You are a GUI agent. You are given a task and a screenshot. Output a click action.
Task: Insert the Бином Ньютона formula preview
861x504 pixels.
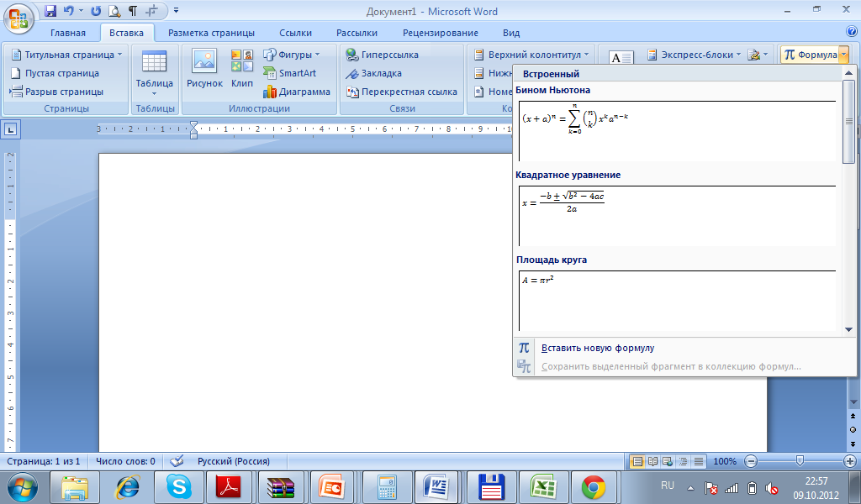point(677,130)
